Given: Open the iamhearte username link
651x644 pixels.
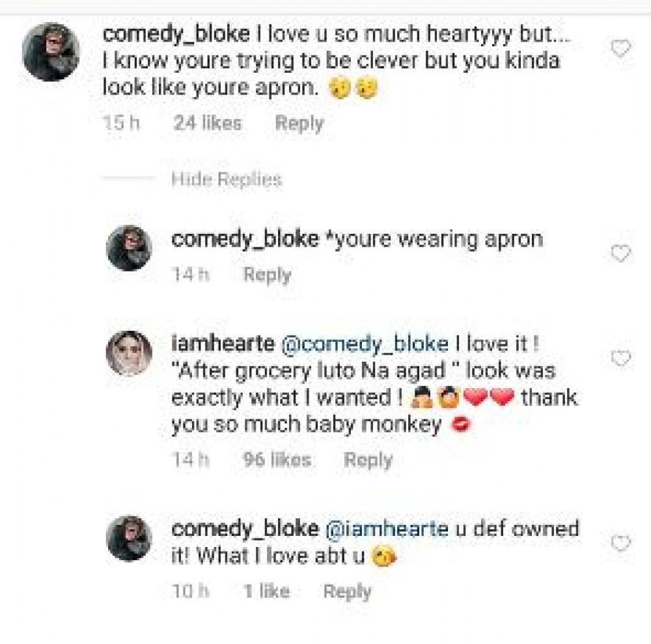Looking at the screenshot, I should pyautogui.click(x=220, y=344).
